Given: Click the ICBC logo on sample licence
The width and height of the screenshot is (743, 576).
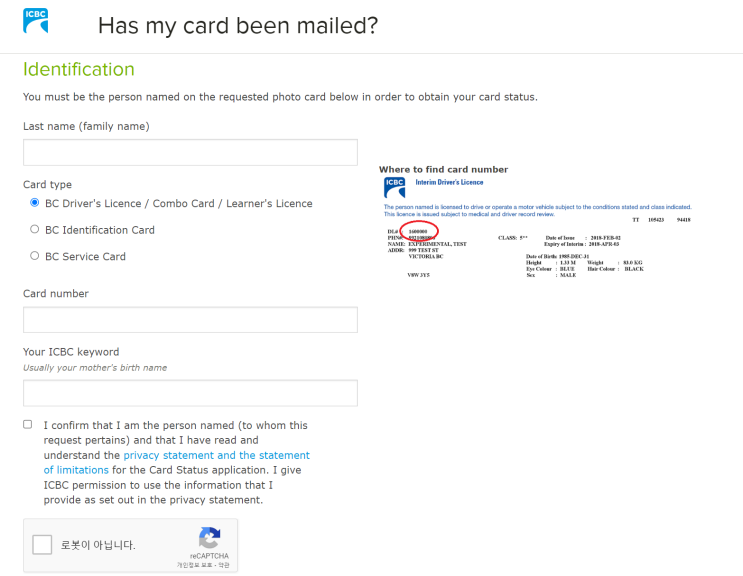Looking at the screenshot, I should [x=394, y=187].
